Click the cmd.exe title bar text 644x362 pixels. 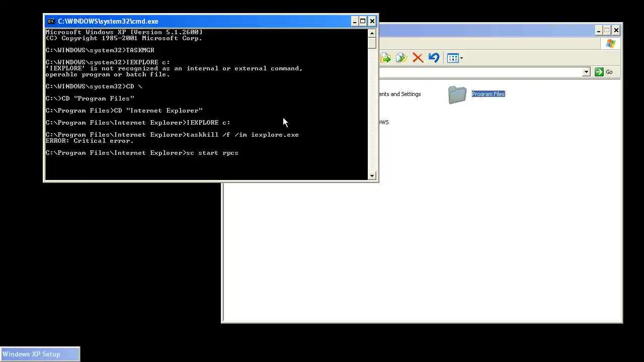click(x=108, y=21)
